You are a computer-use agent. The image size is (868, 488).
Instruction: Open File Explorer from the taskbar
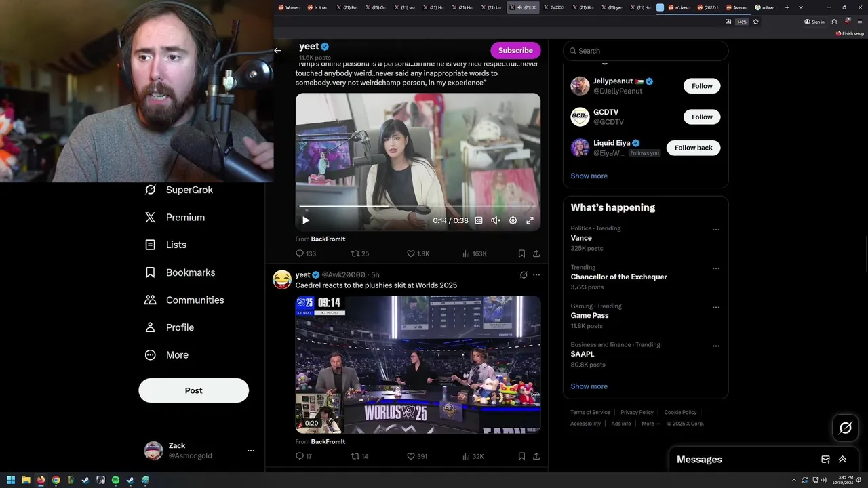click(x=26, y=480)
